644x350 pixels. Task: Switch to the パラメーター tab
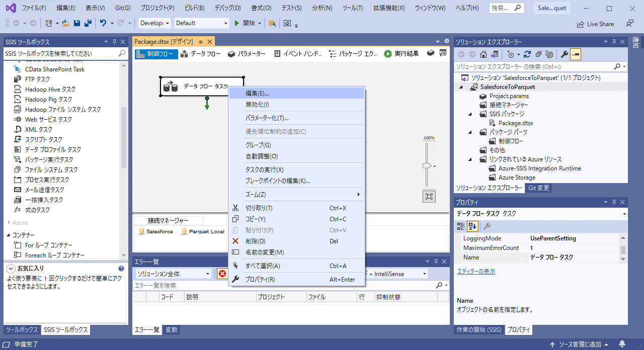click(247, 54)
